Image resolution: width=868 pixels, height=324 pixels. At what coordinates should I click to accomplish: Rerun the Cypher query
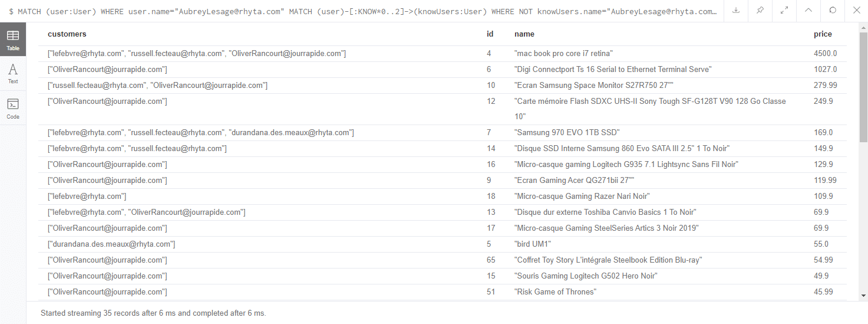coord(832,11)
